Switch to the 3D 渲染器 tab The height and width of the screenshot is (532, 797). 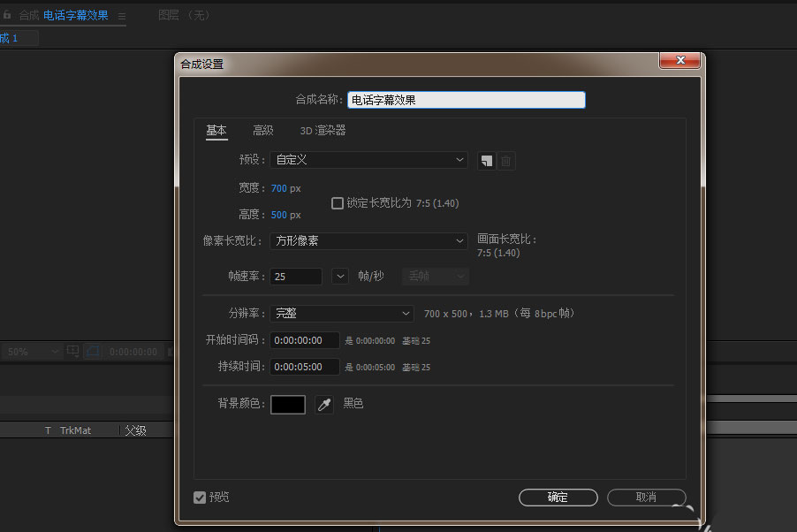coord(322,130)
